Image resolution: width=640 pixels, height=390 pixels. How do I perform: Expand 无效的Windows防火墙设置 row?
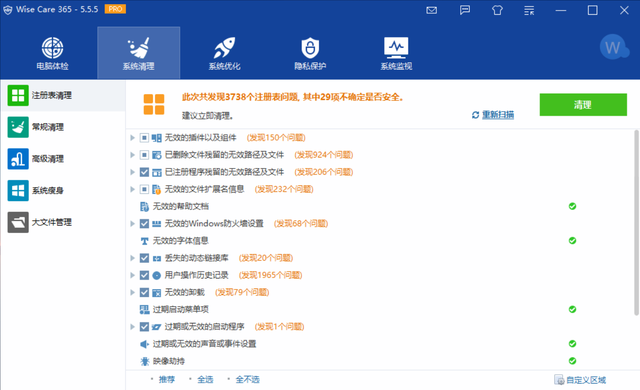(132, 224)
